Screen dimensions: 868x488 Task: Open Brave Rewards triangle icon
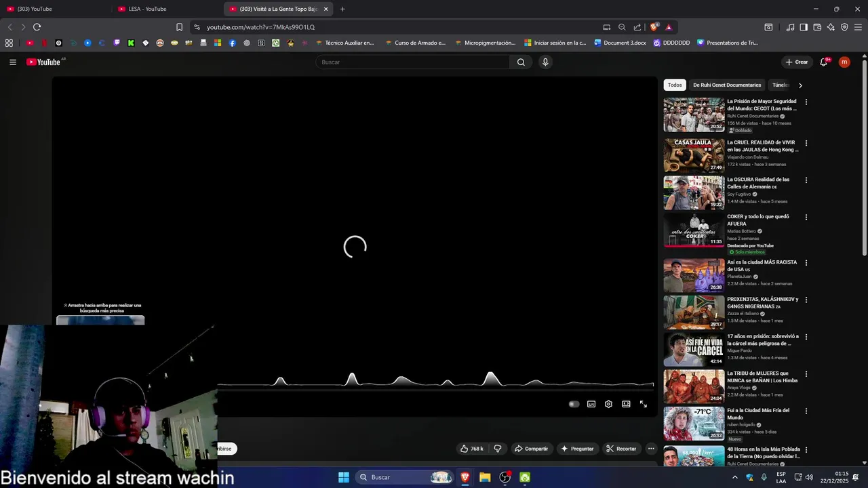669,27
